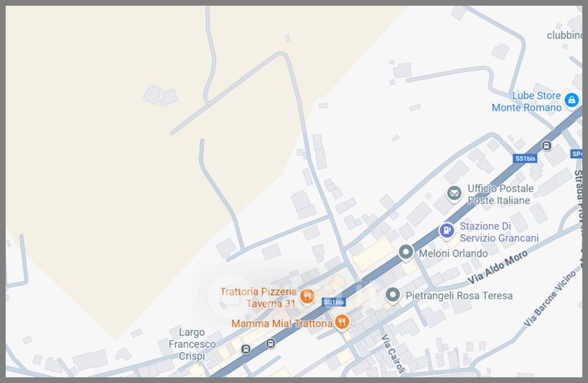
Task: Click the right bus stop icon below Taverna 31
Action: (270, 343)
